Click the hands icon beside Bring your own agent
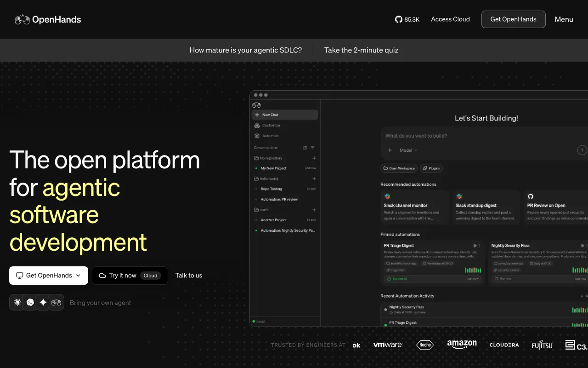 pos(56,302)
